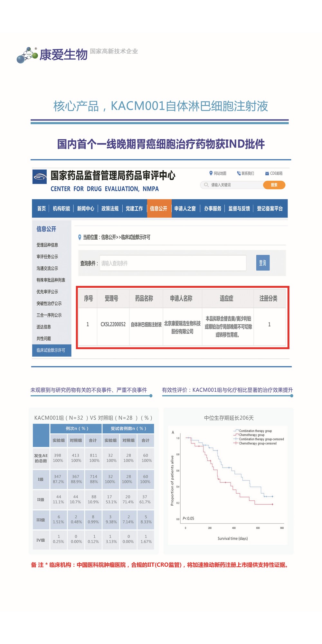Select 优先审评公示 in the sidebar
The height and width of the screenshot is (644, 322).
[x=47, y=292]
